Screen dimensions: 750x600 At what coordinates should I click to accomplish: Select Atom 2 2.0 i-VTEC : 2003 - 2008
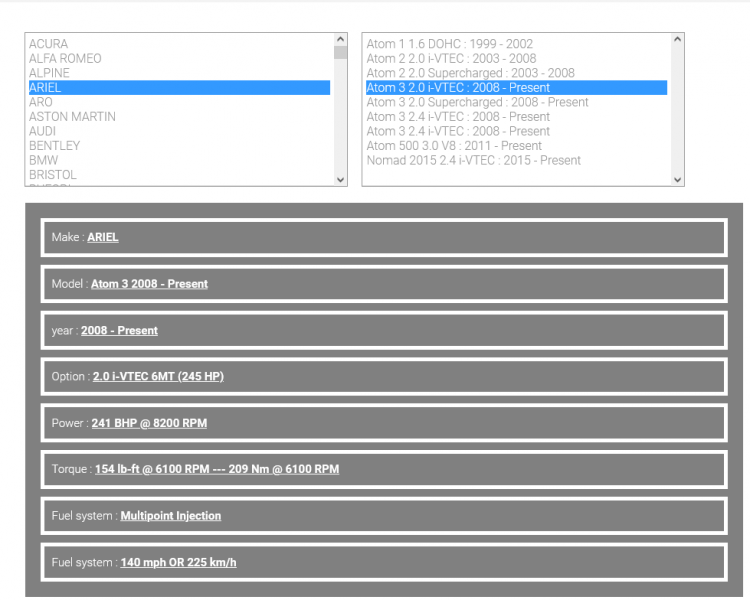517,58
